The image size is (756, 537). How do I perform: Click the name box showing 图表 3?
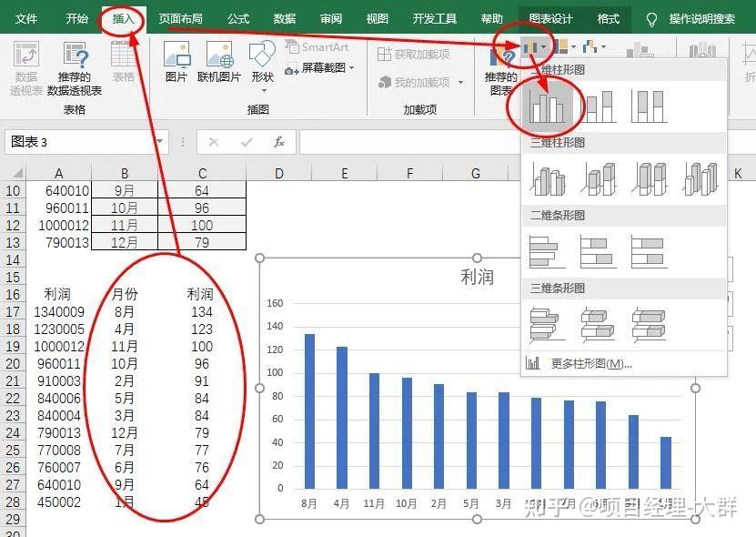(79, 142)
